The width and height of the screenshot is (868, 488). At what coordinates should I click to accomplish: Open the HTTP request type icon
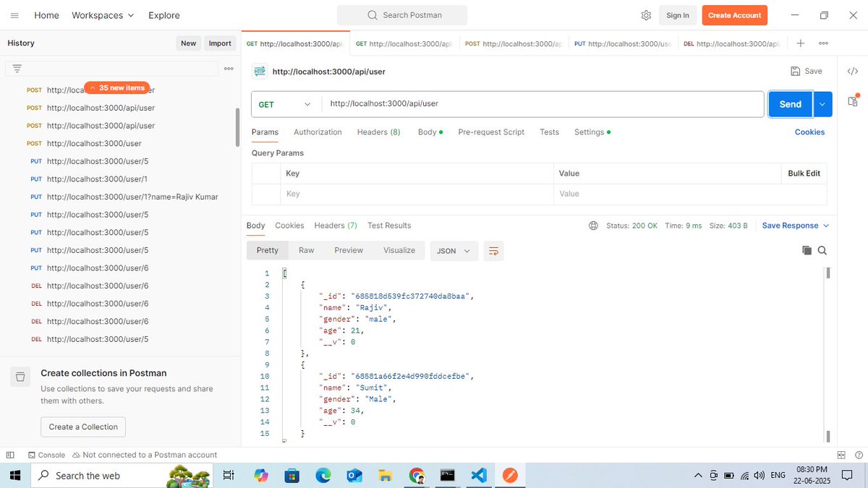[x=260, y=71]
